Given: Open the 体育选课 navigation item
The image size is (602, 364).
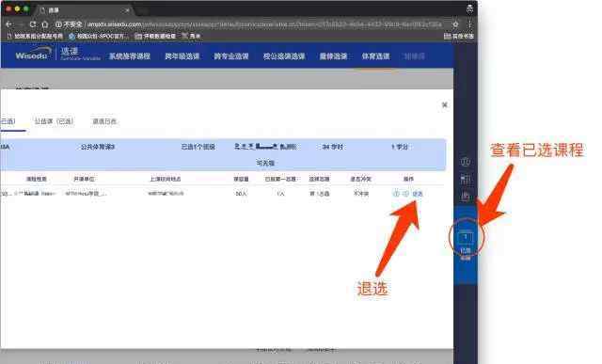Looking at the screenshot, I should [375, 56].
